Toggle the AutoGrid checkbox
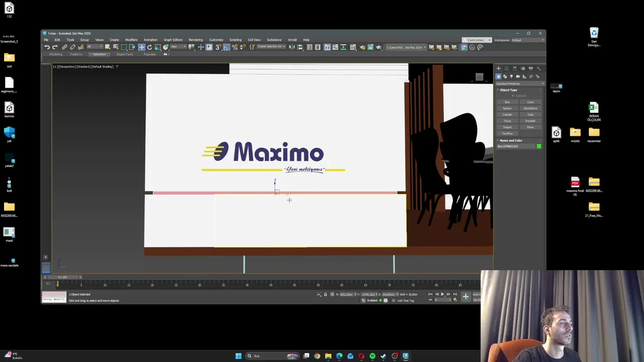Image resolution: width=644 pixels, height=362 pixels. (513, 96)
